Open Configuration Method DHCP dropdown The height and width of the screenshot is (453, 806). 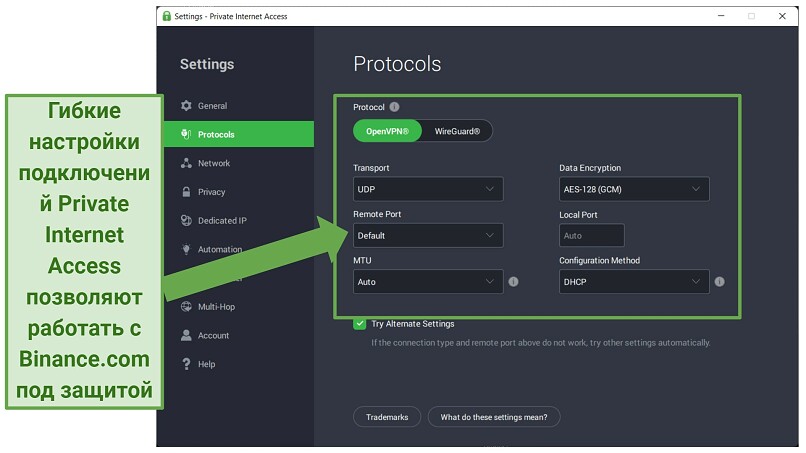[634, 282]
